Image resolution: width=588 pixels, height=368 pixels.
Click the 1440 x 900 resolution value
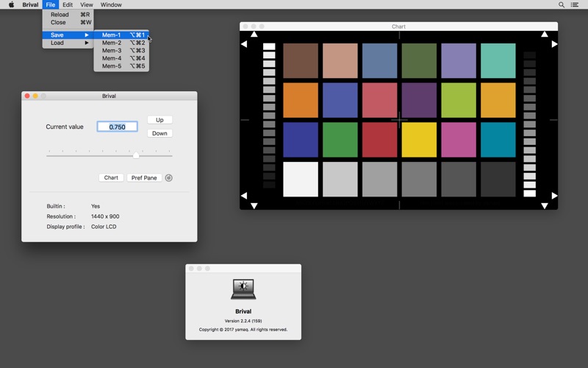(105, 216)
